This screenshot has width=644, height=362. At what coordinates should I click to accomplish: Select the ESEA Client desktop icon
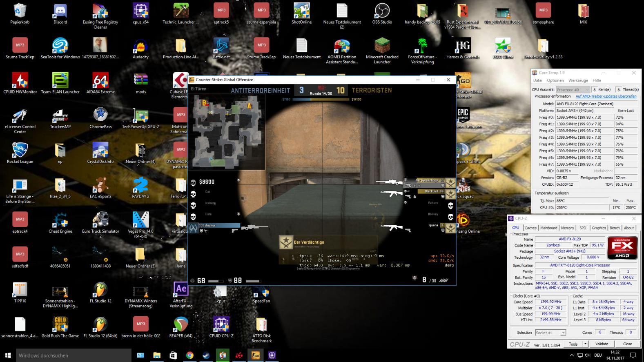click(503, 49)
